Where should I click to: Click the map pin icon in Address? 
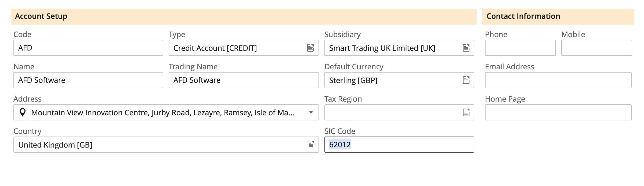coord(23,112)
